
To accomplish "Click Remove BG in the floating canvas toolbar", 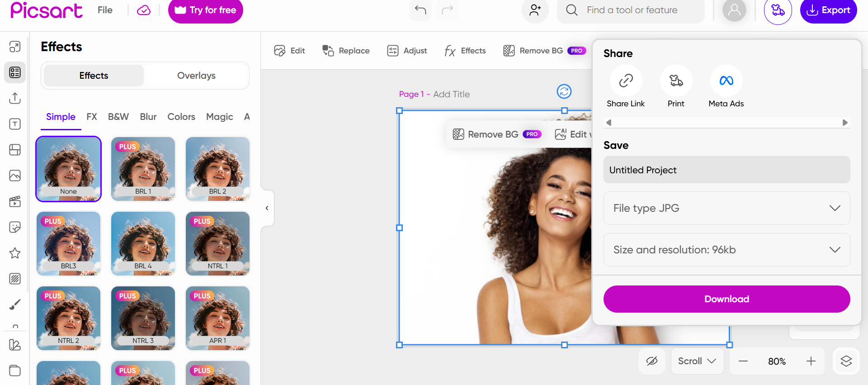I will point(497,134).
